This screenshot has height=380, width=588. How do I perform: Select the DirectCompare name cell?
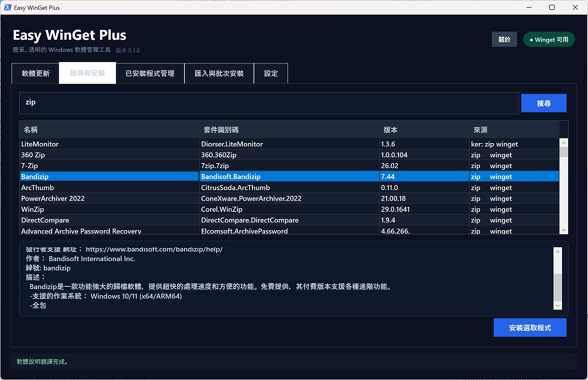point(109,220)
